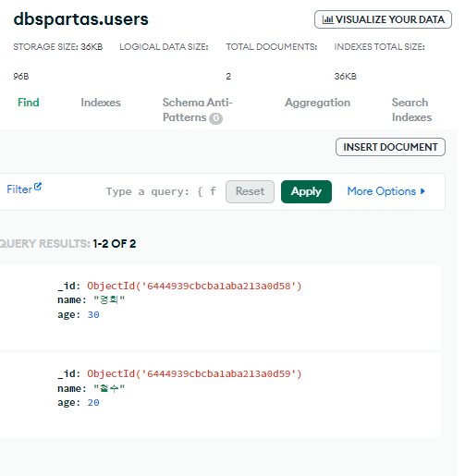Open the Find tab
The height and width of the screenshot is (476, 465).
pos(29,103)
